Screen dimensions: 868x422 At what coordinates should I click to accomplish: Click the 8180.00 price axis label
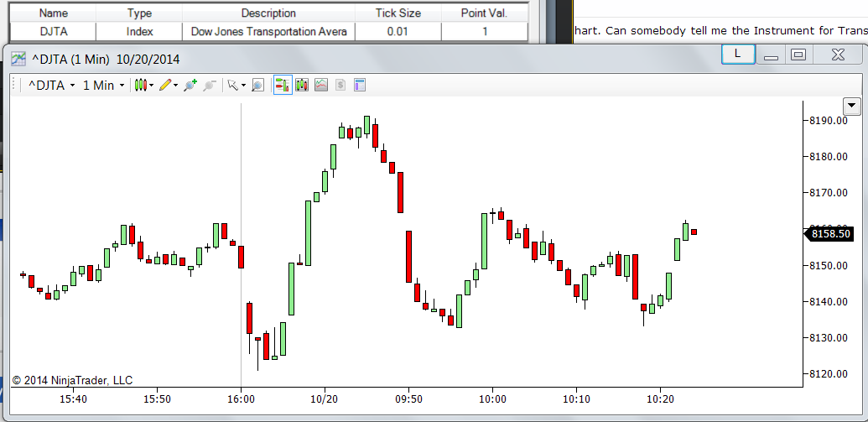(828, 156)
